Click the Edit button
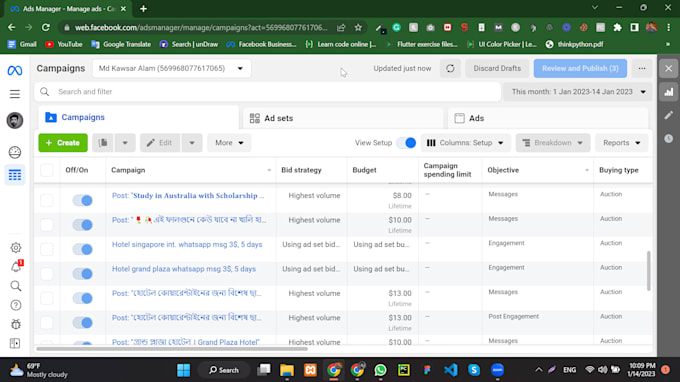The height and width of the screenshot is (382, 680). click(x=160, y=143)
